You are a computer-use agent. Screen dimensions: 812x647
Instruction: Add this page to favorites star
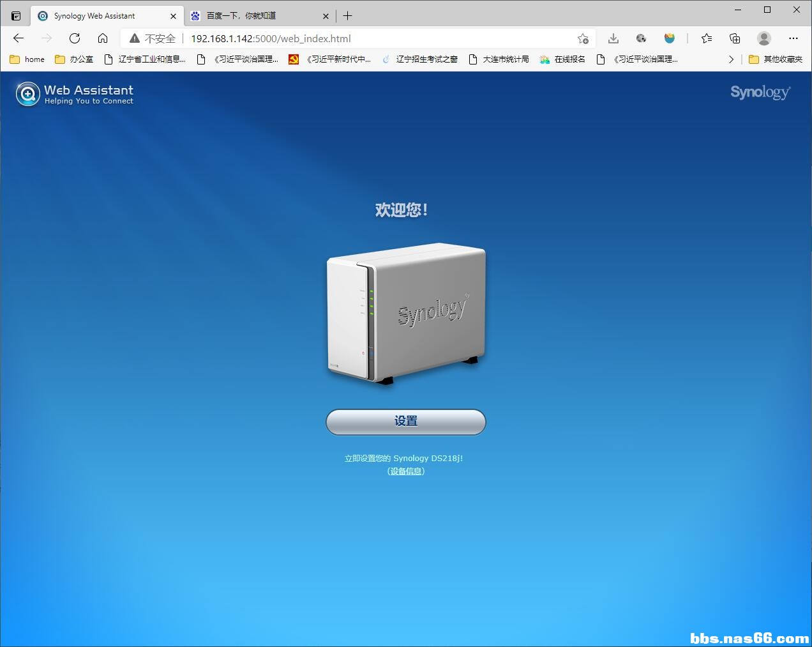pyautogui.click(x=583, y=38)
